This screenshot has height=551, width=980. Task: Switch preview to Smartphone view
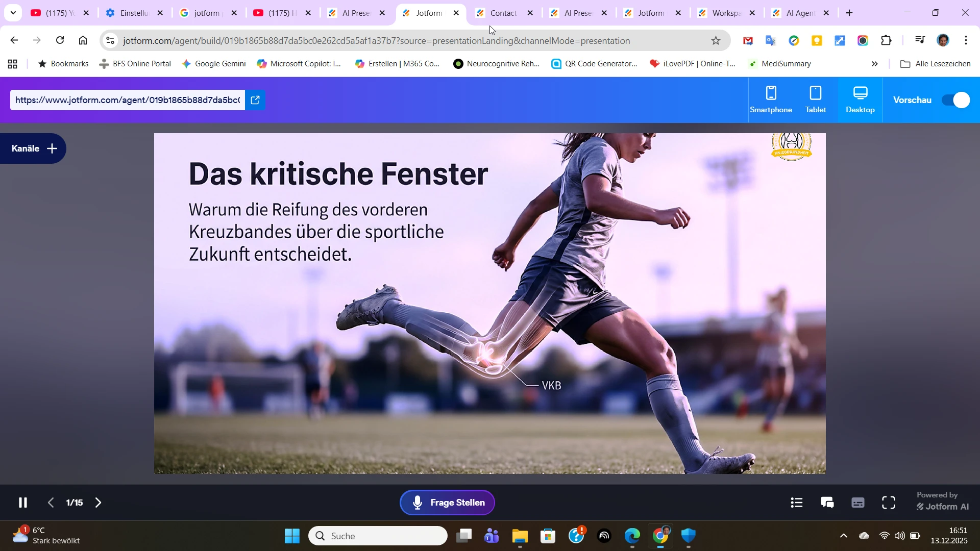click(x=771, y=99)
